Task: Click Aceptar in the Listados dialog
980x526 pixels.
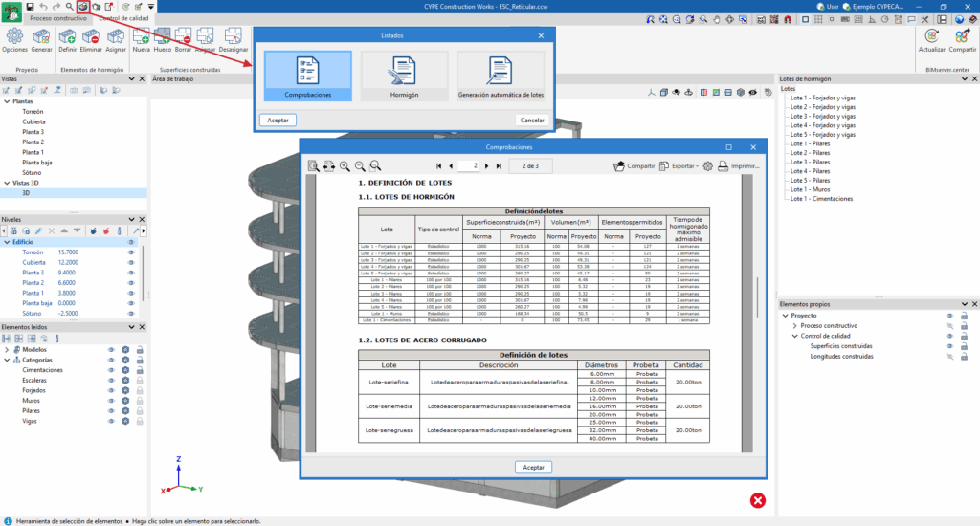Action: (x=278, y=120)
